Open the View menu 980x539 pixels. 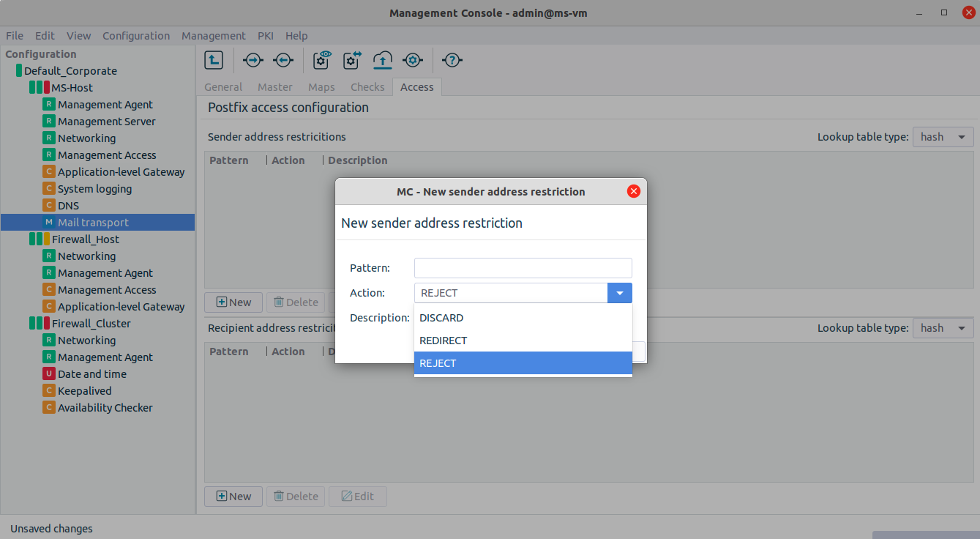78,35
